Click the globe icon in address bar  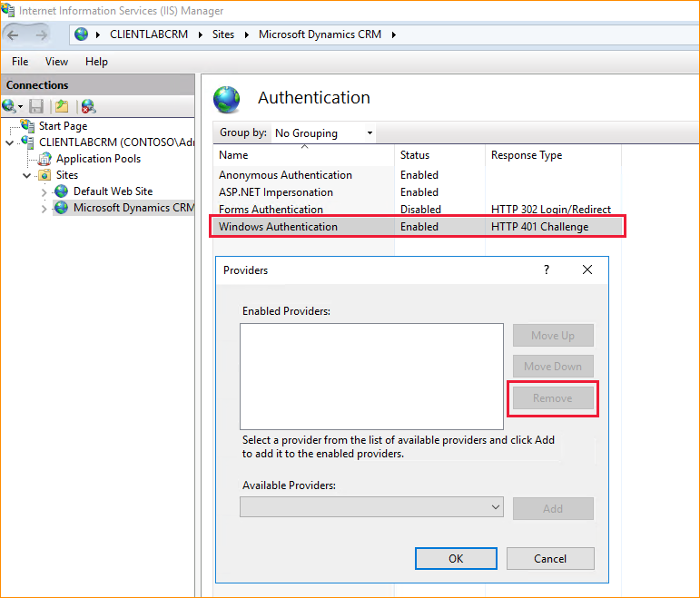coord(81,34)
